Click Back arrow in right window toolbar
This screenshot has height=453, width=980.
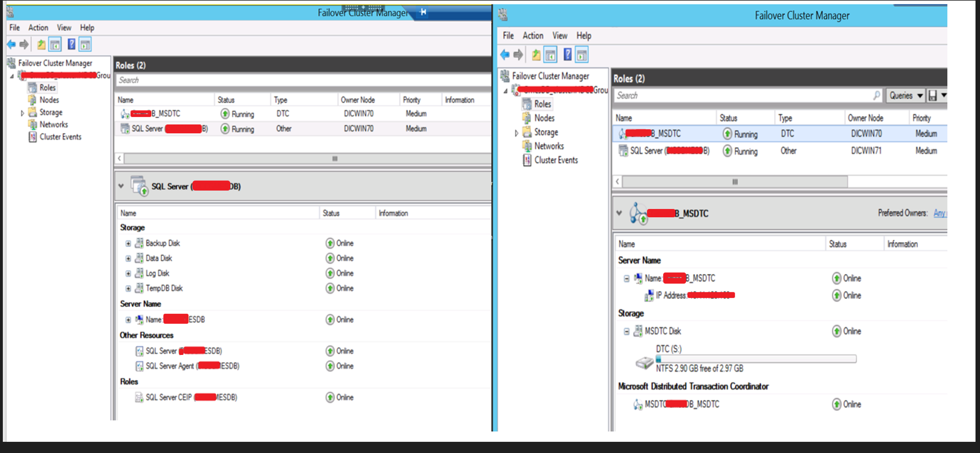click(505, 55)
